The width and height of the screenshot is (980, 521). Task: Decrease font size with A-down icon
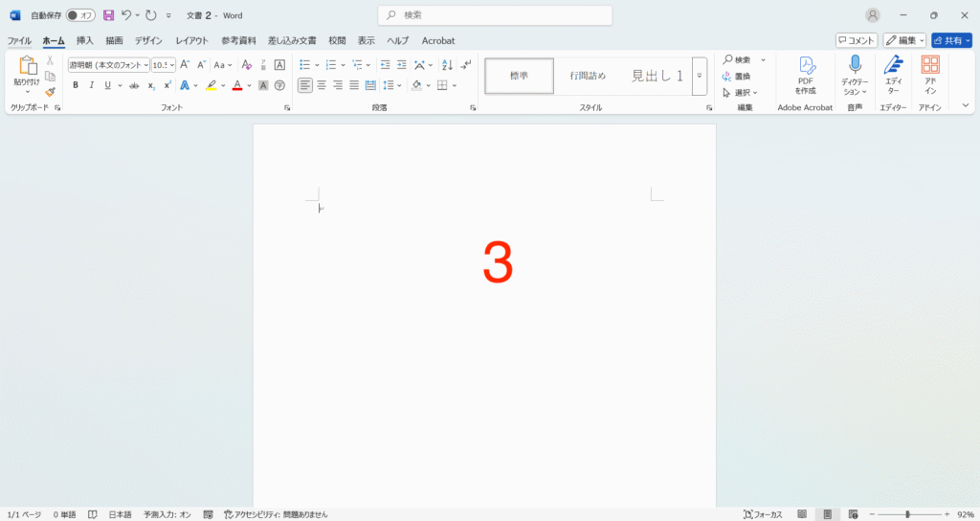click(201, 64)
